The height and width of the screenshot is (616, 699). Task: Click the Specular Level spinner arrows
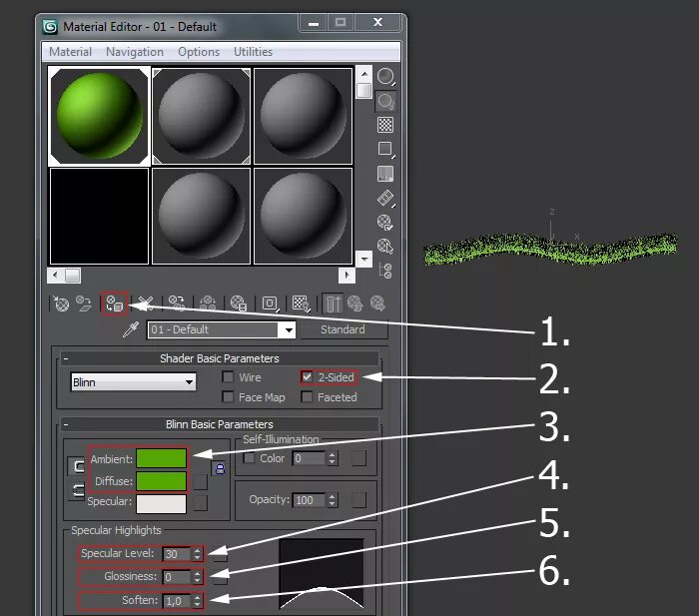[197, 553]
